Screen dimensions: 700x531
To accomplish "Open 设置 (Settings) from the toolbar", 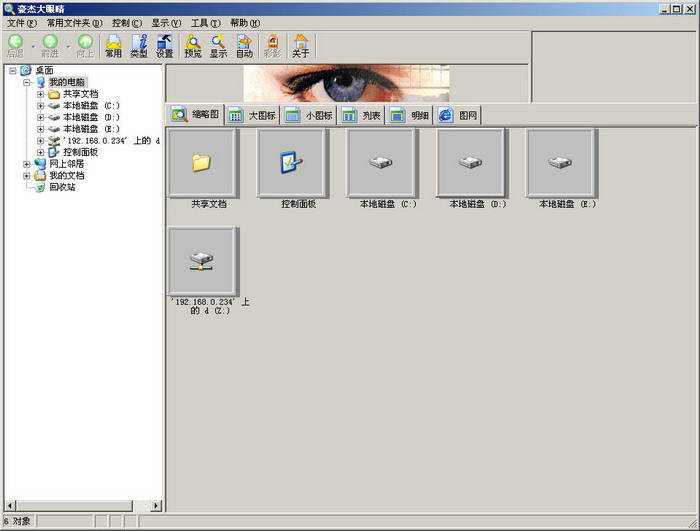I will 165,45.
